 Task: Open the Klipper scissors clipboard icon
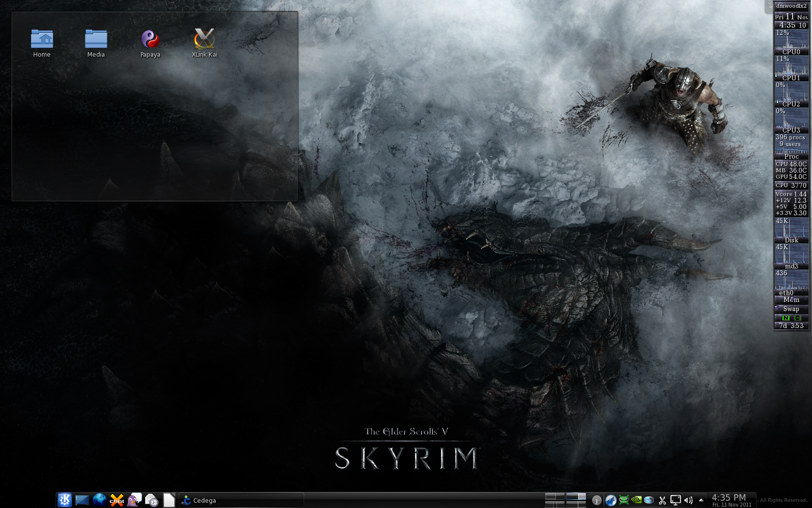click(662, 500)
